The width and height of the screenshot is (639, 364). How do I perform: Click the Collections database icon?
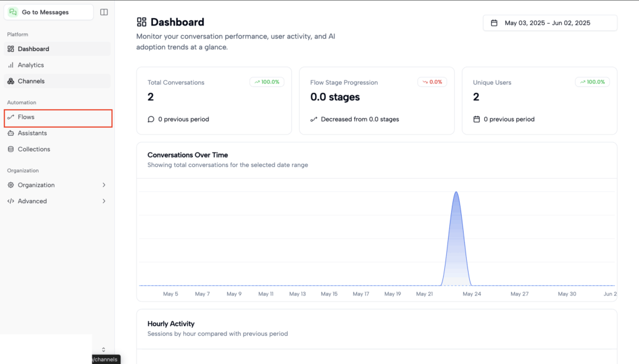11,150
